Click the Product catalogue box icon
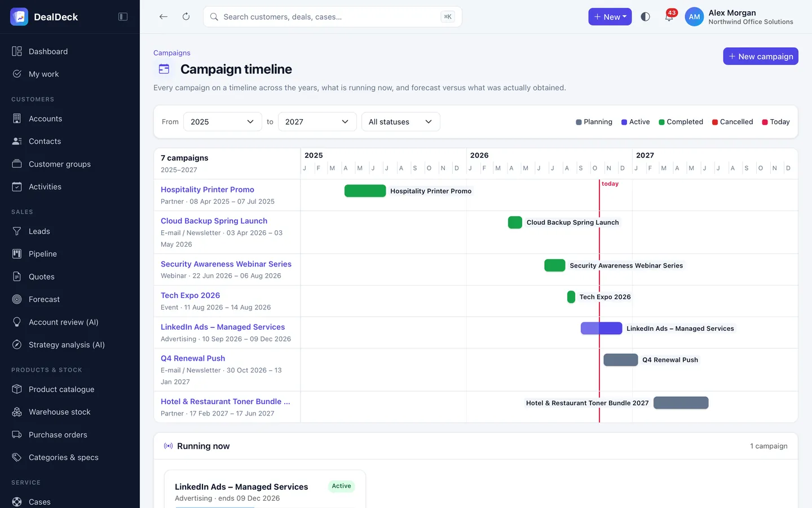This screenshot has height=508, width=812. [x=17, y=389]
